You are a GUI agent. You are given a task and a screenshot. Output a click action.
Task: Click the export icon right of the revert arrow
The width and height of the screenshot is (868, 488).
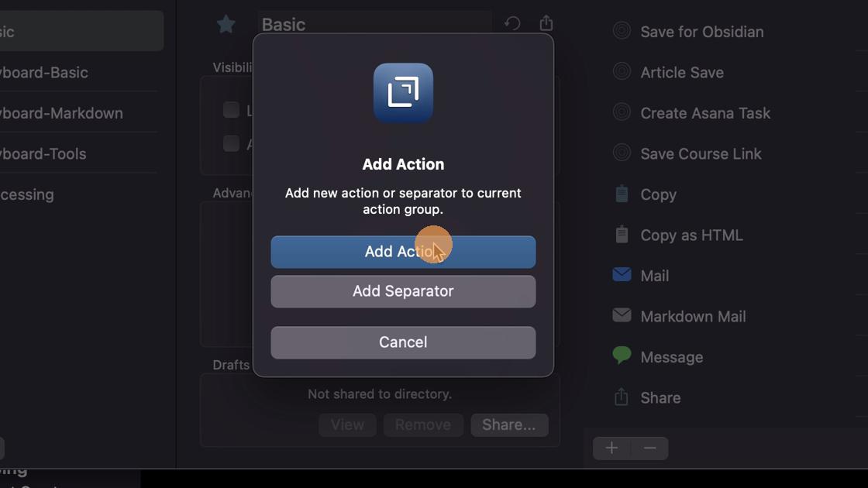click(x=546, y=22)
